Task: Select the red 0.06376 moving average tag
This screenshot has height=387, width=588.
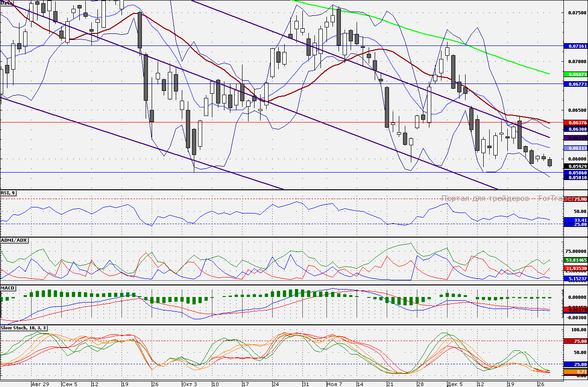Action: coord(575,123)
